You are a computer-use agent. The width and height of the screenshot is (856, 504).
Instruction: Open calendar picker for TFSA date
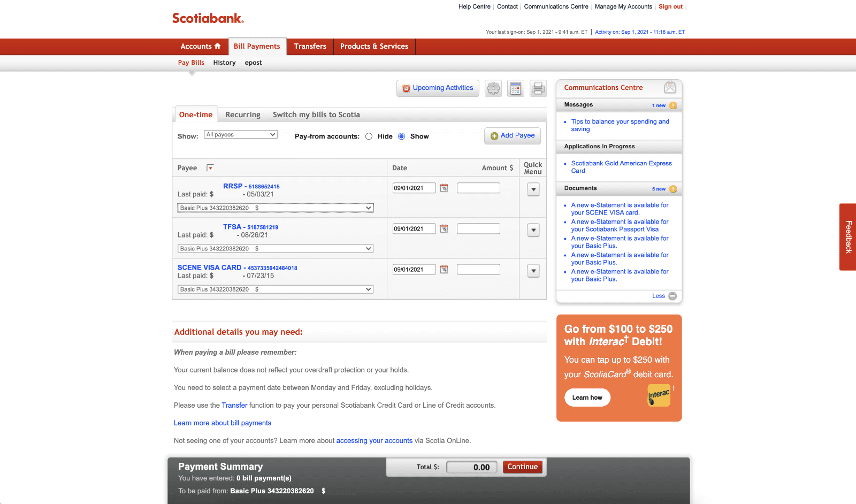pos(444,229)
